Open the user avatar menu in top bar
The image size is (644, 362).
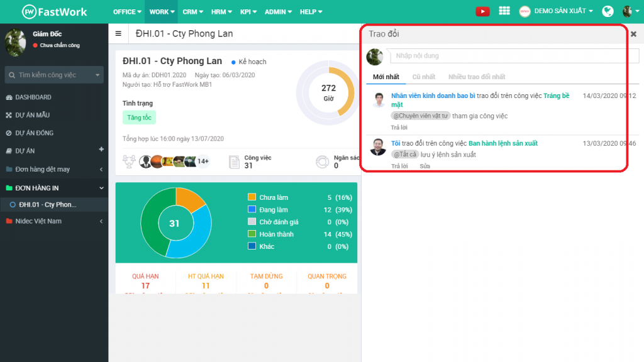coord(630,11)
